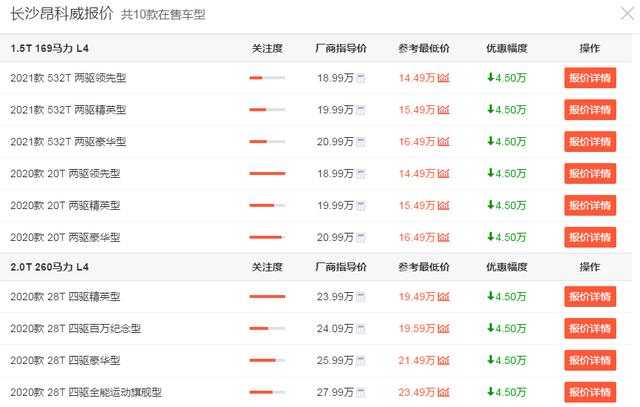
Task: Click green discount arrow for 2020款 20T 两驱精英型
Action: click(490, 205)
